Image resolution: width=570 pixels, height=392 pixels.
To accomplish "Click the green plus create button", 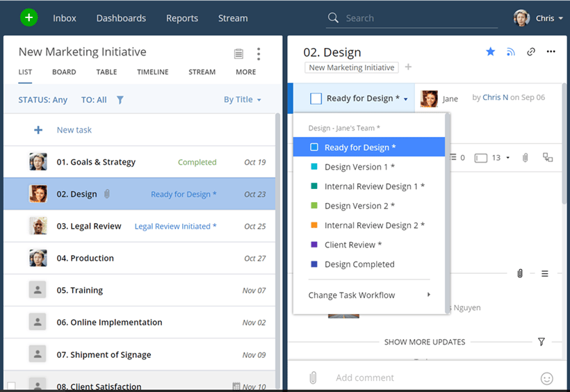I will coord(29,17).
